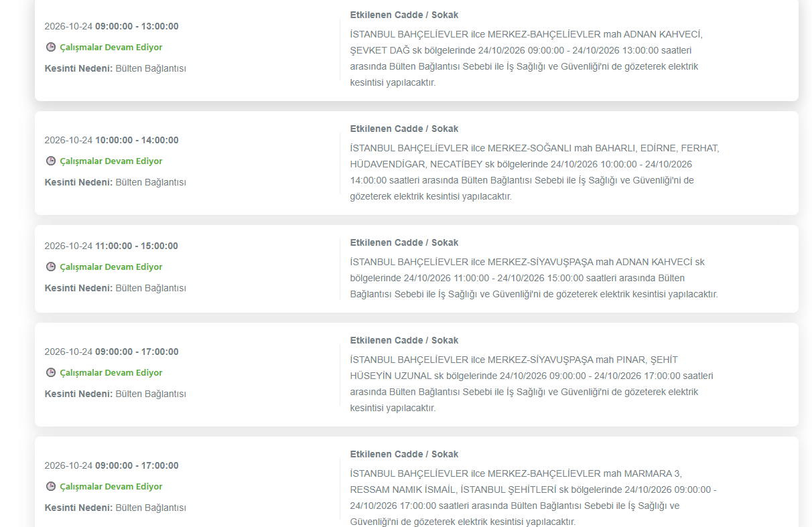Click 'Çalışmalar Devam Ediyor' status in the MARMARA 3 card
This screenshot has height=527, width=812.
pyautogui.click(x=111, y=486)
